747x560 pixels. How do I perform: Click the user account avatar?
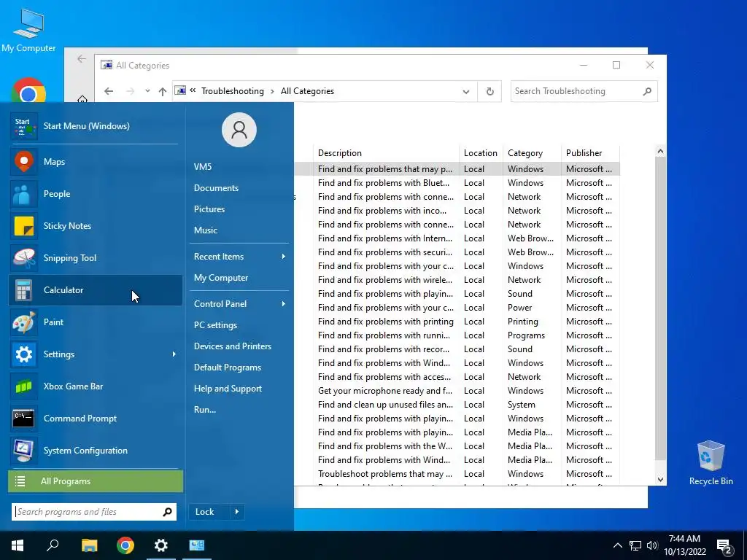[239, 130]
